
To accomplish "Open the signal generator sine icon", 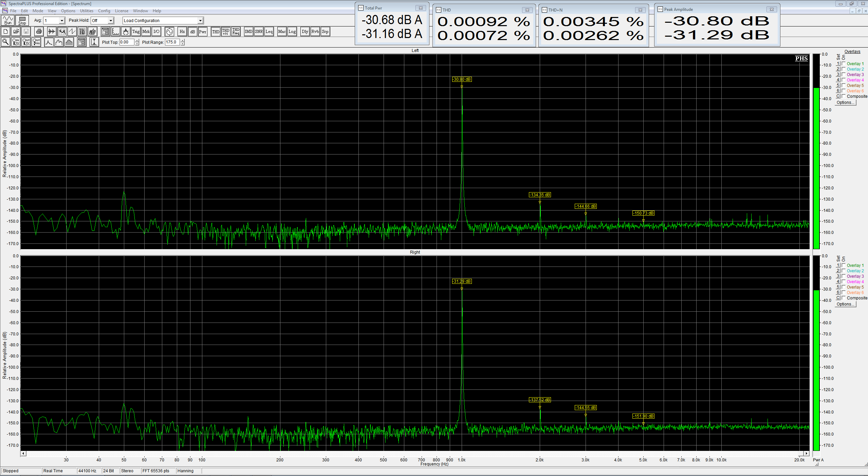I will [x=169, y=32].
